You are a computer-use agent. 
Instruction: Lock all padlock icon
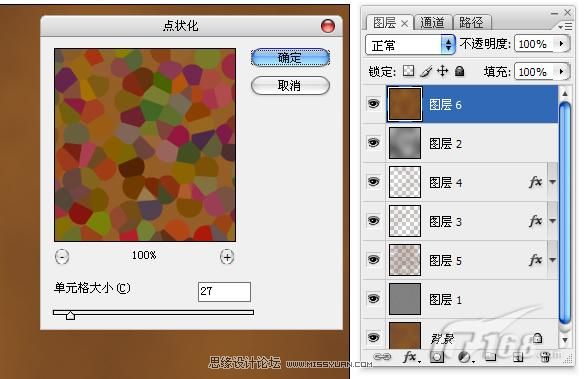[x=460, y=71]
